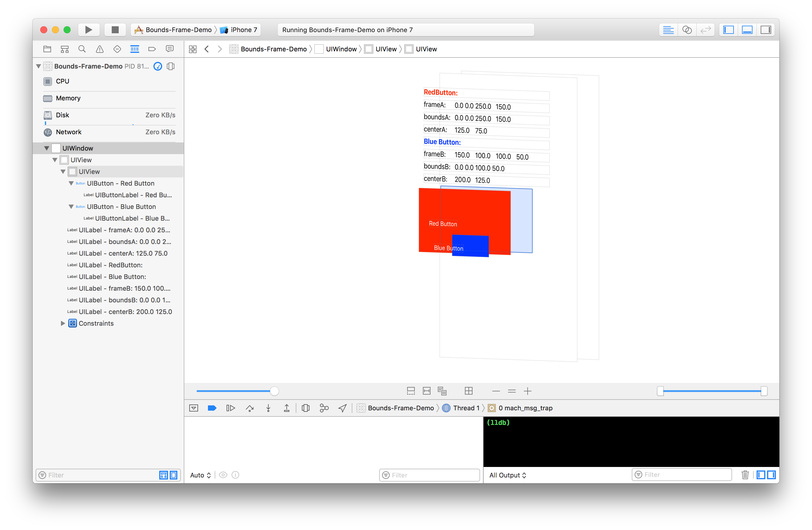Show the Assistant editor
This screenshot has width=812, height=530.
point(687,30)
